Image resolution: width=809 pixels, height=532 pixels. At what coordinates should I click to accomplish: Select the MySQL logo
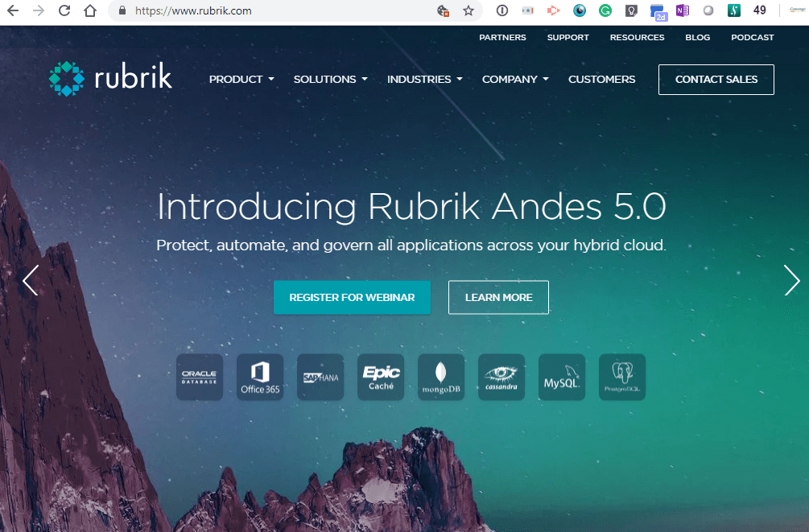pos(561,377)
